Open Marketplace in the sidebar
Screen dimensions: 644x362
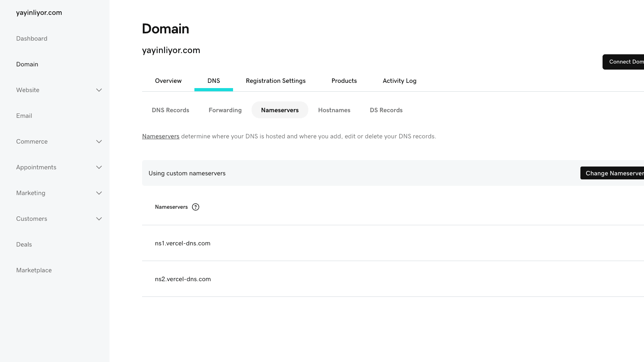(34, 270)
